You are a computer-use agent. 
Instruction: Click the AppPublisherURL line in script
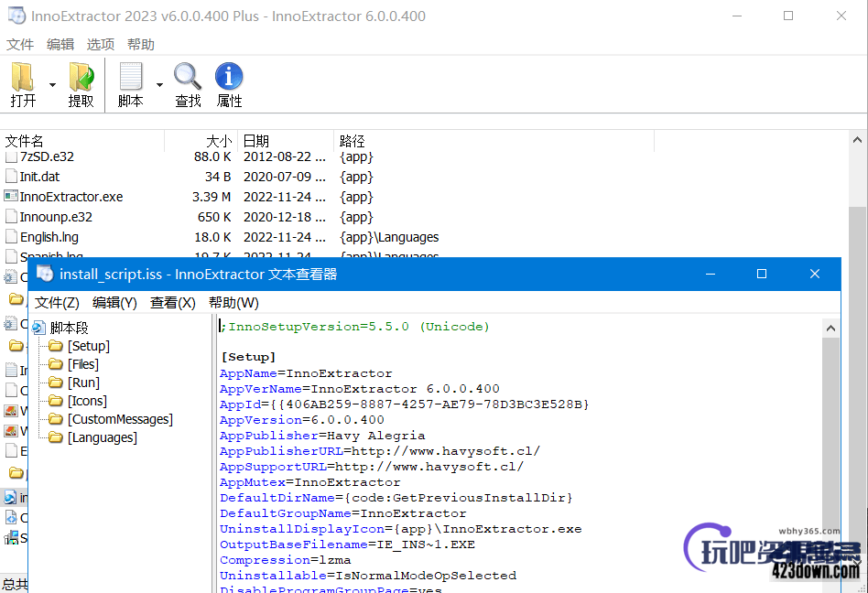(x=380, y=451)
